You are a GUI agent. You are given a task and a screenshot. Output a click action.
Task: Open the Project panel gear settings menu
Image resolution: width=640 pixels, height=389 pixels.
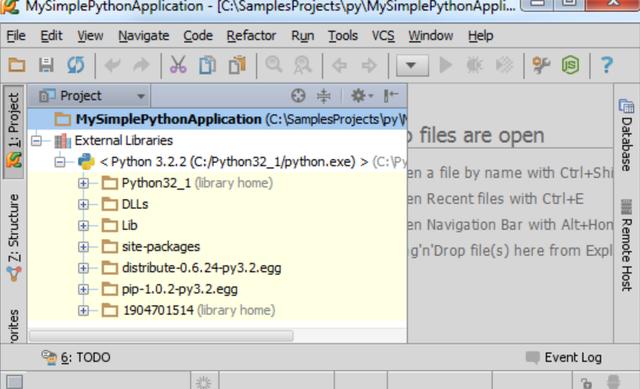(362, 96)
